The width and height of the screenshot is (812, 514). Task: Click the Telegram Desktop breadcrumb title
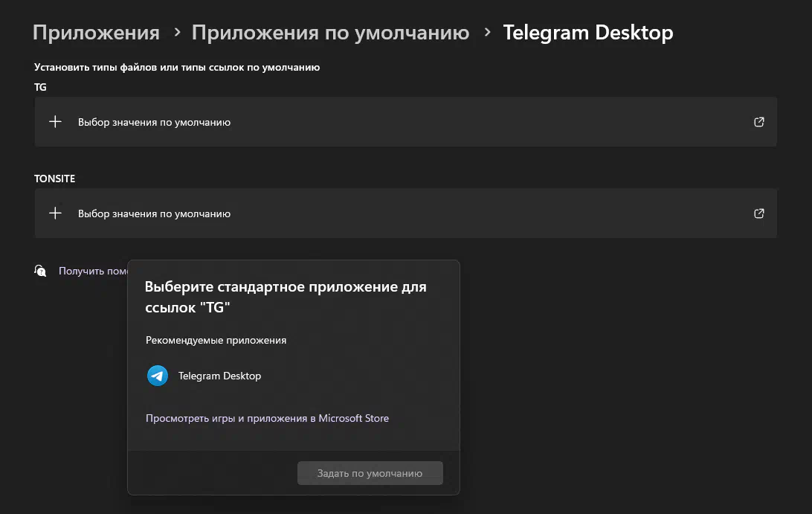click(x=587, y=33)
